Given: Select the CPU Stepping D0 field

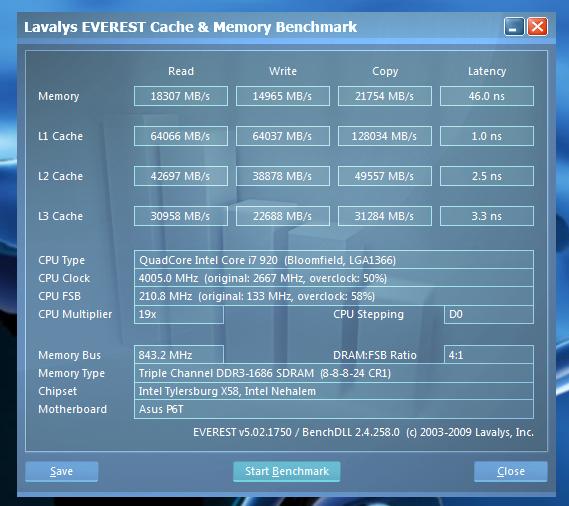Looking at the screenshot, I should [x=489, y=314].
